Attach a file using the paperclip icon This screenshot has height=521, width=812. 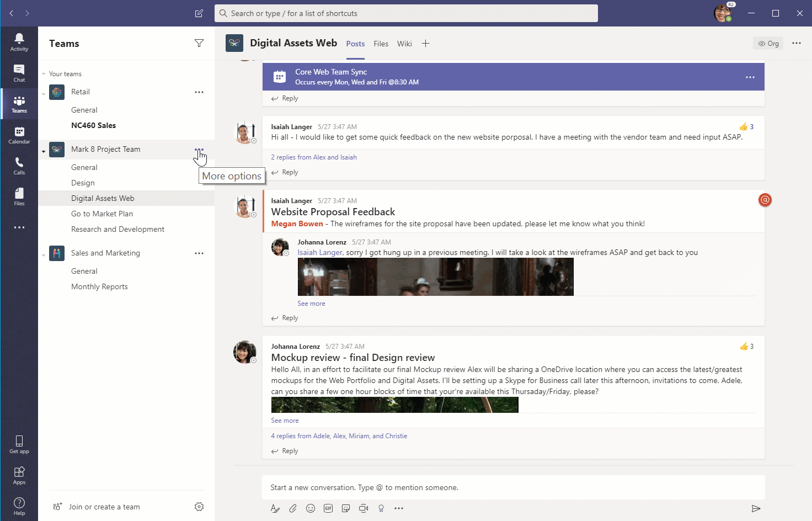pyautogui.click(x=293, y=508)
